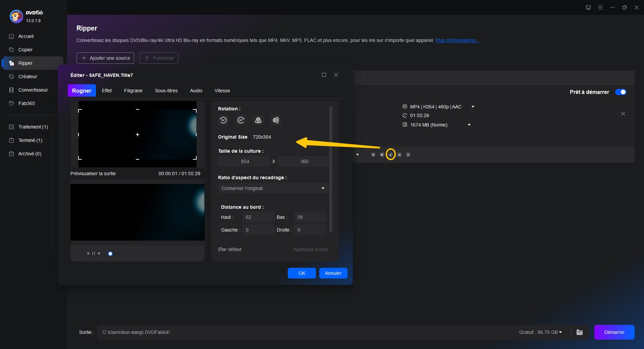Pause the preview playback
This screenshot has height=349, width=644.
[94, 253]
